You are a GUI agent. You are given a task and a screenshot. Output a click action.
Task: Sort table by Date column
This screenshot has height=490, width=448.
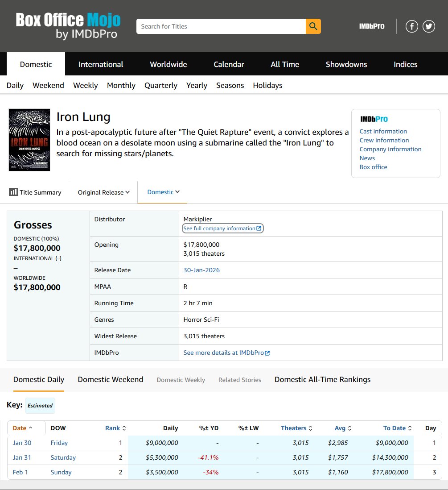point(22,428)
